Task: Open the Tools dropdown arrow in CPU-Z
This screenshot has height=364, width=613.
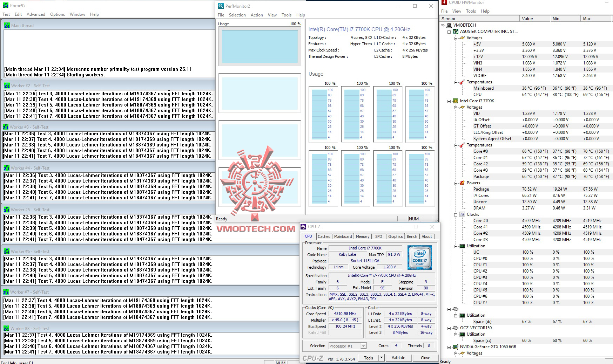Action: [381, 358]
